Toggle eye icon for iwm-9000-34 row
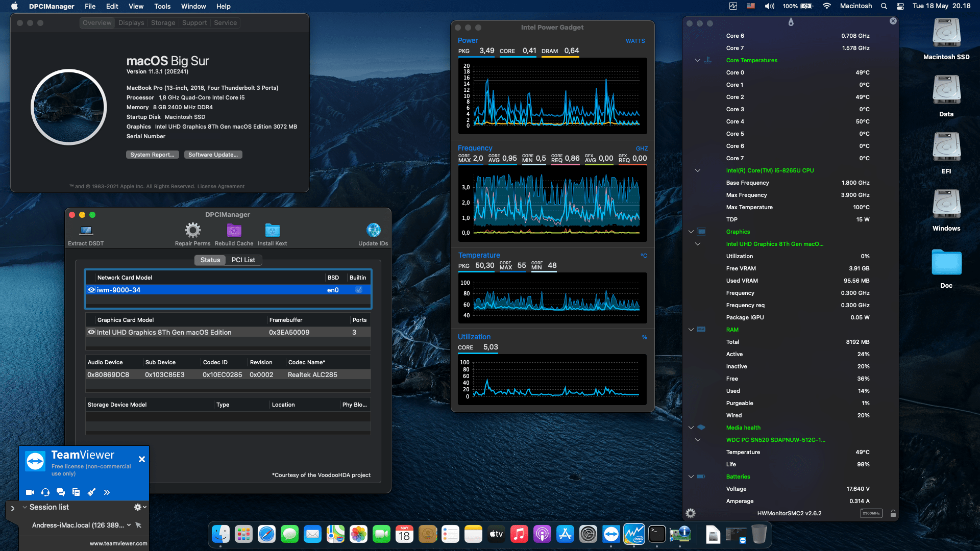 click(x=91, y=290)
